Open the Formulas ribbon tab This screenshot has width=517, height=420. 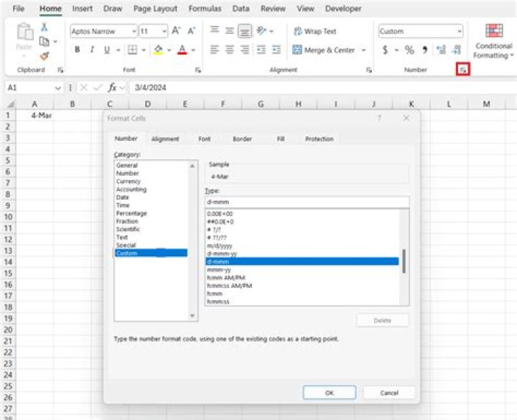coord(205,9)
